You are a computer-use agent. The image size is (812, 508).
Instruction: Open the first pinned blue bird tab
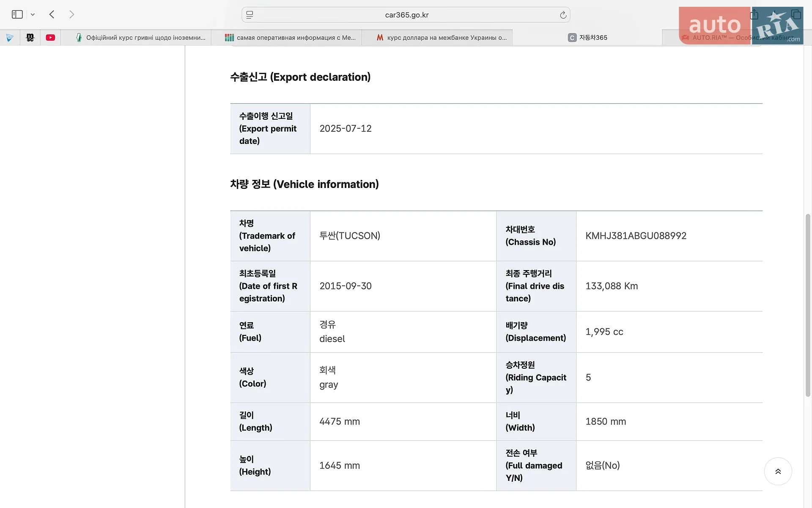[x=10, y=37]
